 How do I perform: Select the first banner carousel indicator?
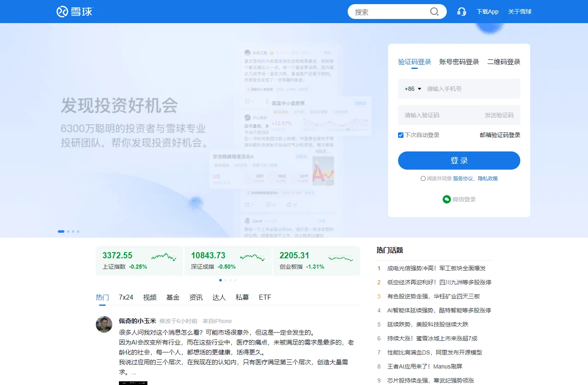coord(61,231)
